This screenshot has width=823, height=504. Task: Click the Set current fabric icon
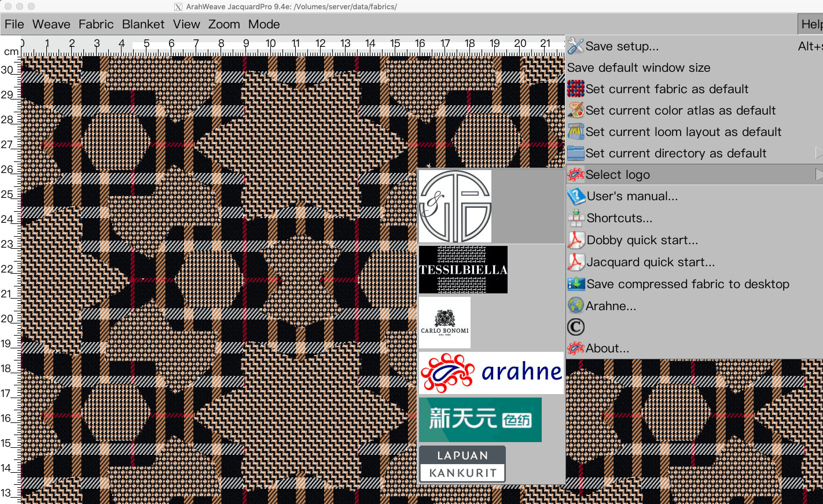click(x=576, y=89)
